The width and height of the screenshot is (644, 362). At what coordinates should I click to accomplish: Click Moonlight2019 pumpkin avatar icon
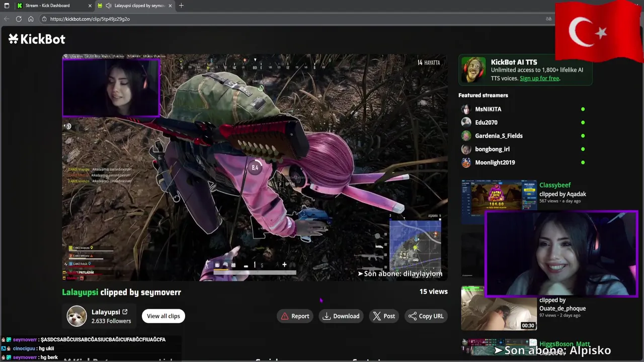(x=466, y=162)
